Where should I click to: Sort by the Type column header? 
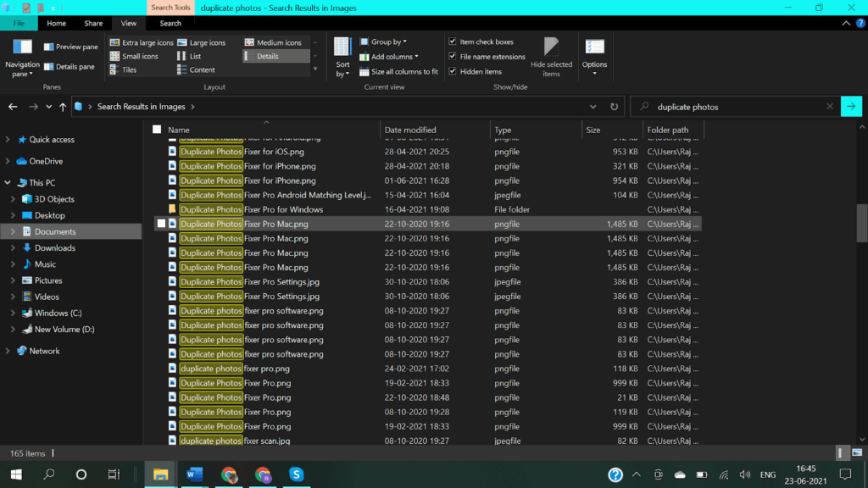[536, 130]
